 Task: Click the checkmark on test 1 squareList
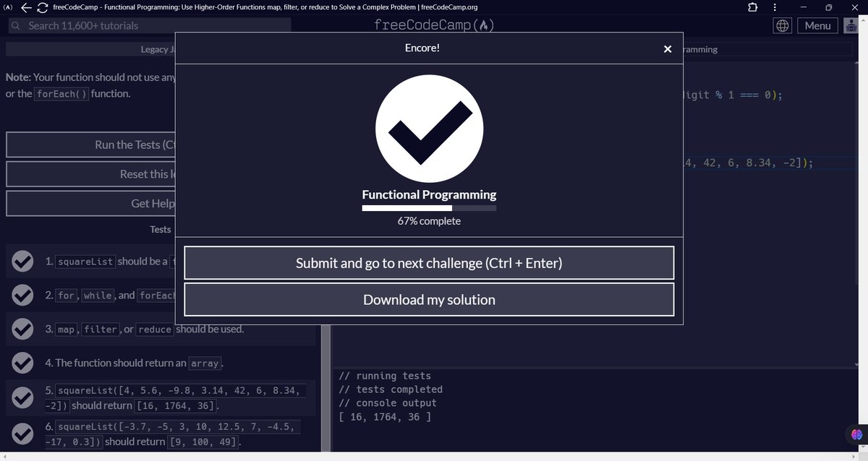22,261
